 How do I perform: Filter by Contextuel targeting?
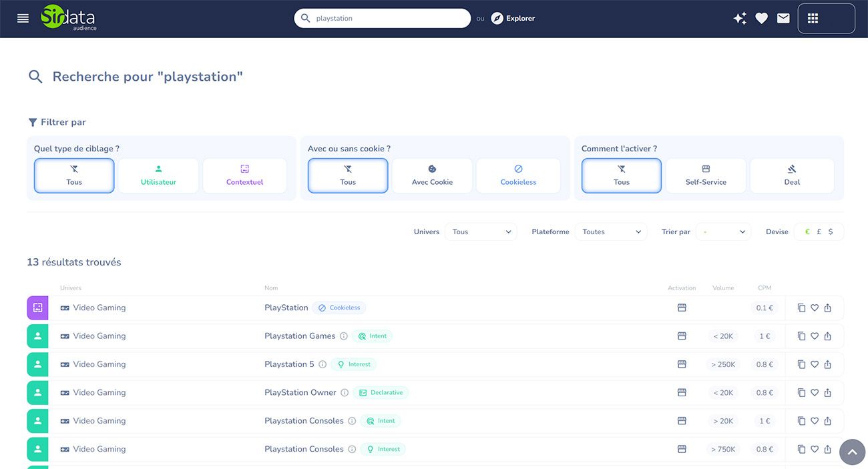pos(244,175)
